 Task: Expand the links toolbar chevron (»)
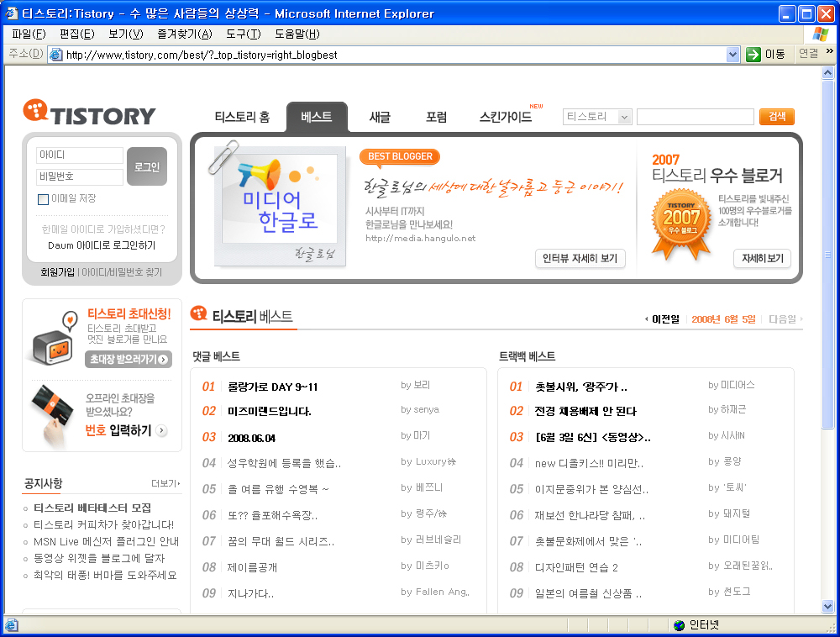[x=829, y=51]
